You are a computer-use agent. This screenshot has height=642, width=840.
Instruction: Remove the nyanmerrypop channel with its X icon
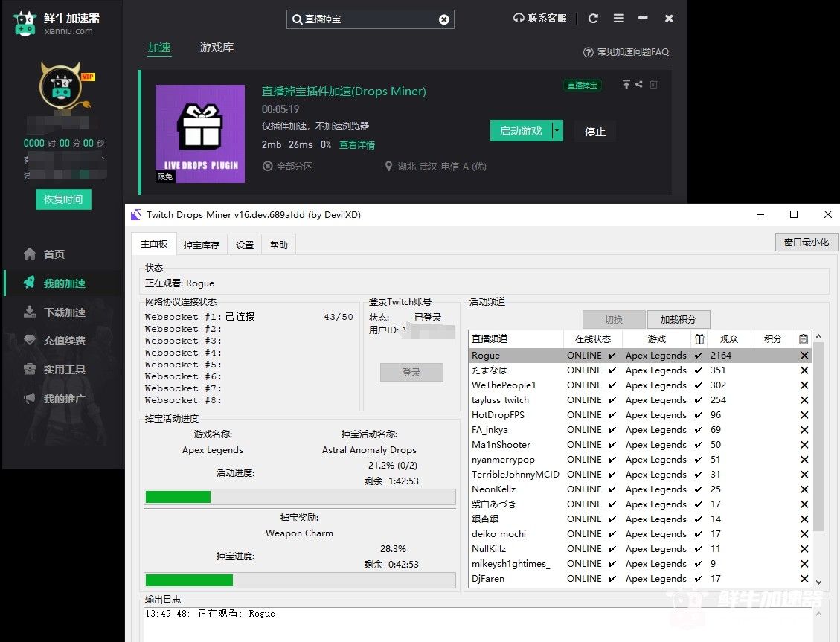(804, 460)
